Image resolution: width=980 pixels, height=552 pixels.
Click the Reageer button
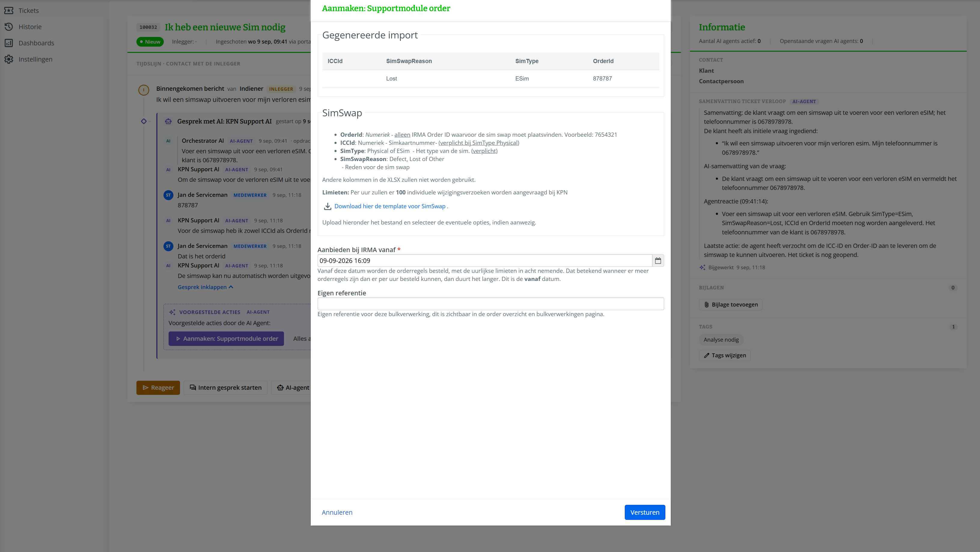click(x=158, y=388)
